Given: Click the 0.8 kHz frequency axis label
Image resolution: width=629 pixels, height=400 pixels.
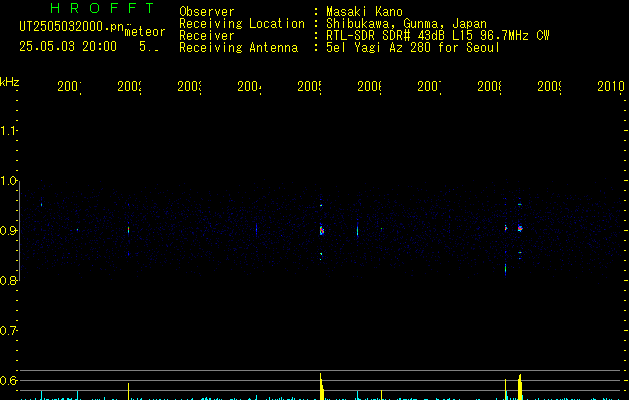Looking at the screenshot, I should [8, 281].
